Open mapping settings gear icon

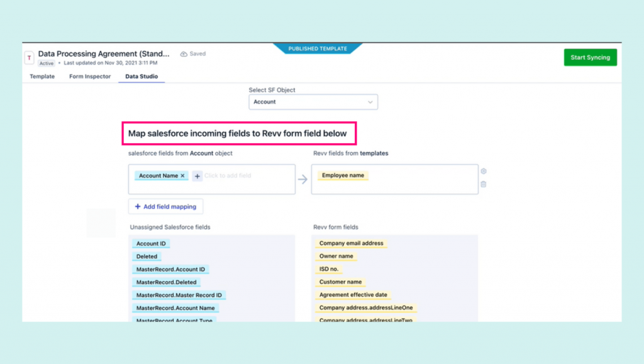[484, 171]
